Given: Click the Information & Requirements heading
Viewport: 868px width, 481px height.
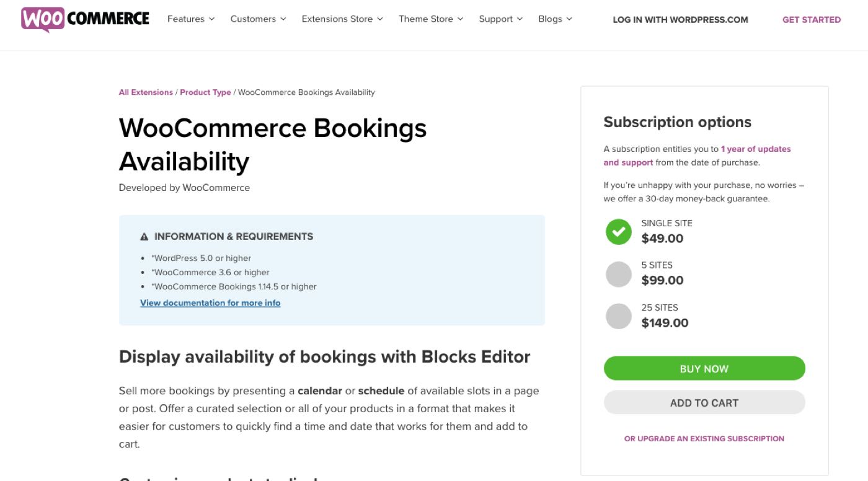Looking at the screenshot, I should (x=234, y=237).
